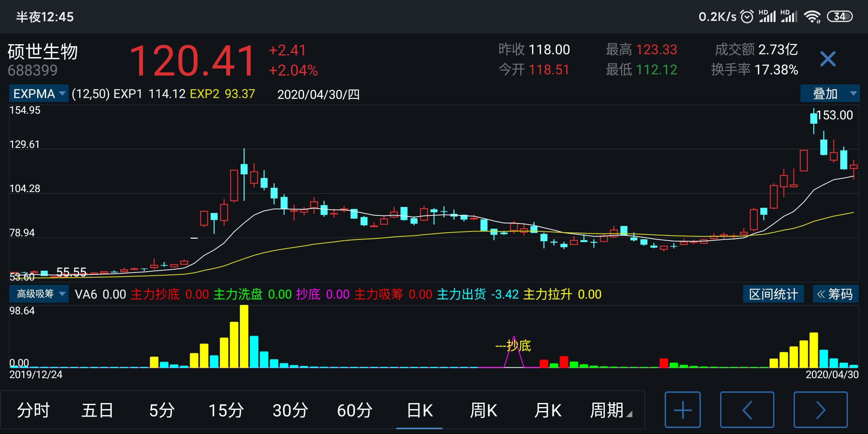This screenshot has height=434, width=868.
Task: Open the 高级吸筹 sub-indicator dropdown
Action: coord(39,294)
